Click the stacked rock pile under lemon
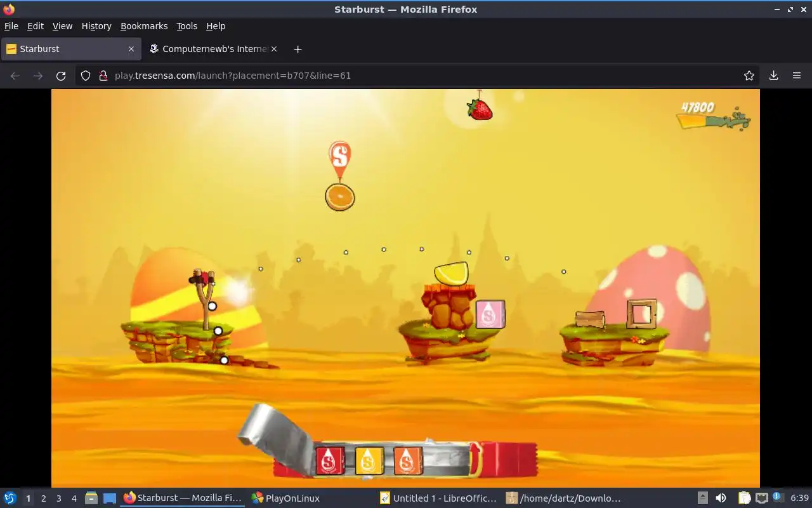The height and width of the screenshot is (508, 812). [x=448, y=307]
